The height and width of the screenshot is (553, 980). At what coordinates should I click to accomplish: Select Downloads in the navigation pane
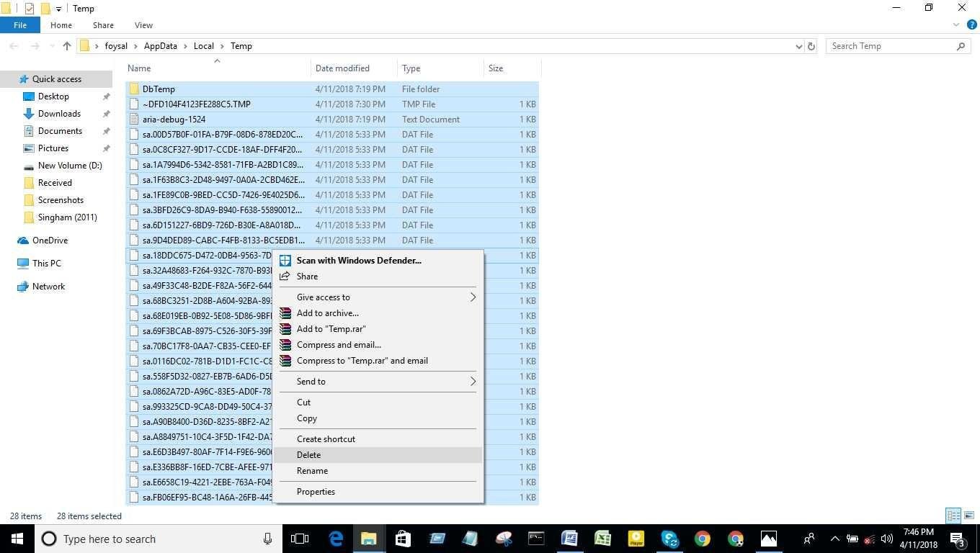59,114
